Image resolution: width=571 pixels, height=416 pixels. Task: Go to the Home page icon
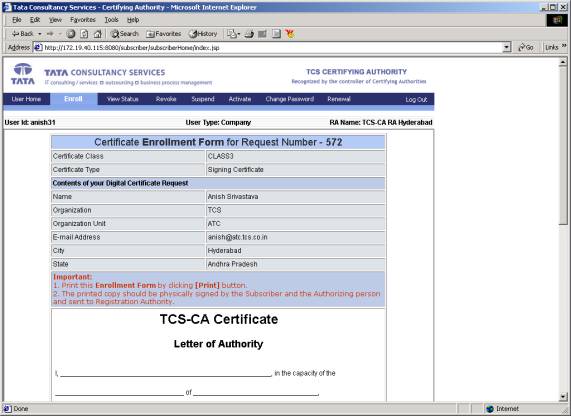tap(98, 34)
